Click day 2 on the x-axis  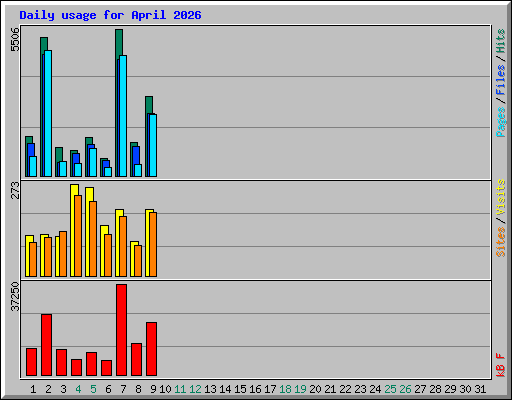point(48,389)
